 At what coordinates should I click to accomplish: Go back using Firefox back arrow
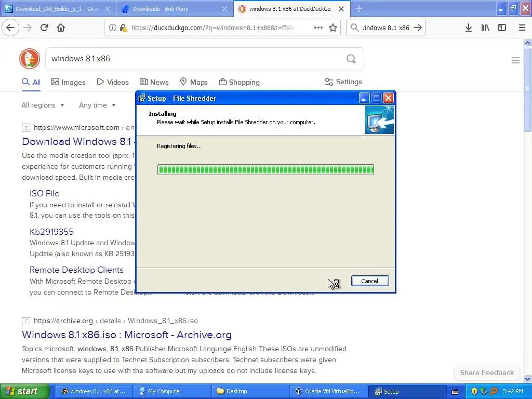click(x=10, y=28)
